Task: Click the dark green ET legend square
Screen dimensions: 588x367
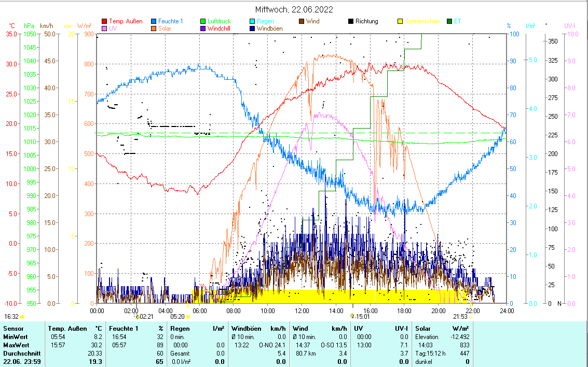Action: pos(449,21)
